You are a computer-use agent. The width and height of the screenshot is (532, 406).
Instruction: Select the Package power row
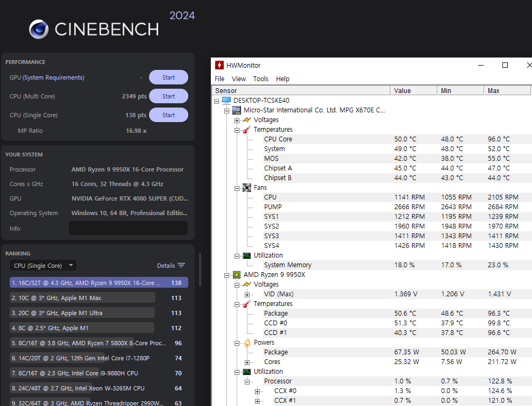click(398, 352)
